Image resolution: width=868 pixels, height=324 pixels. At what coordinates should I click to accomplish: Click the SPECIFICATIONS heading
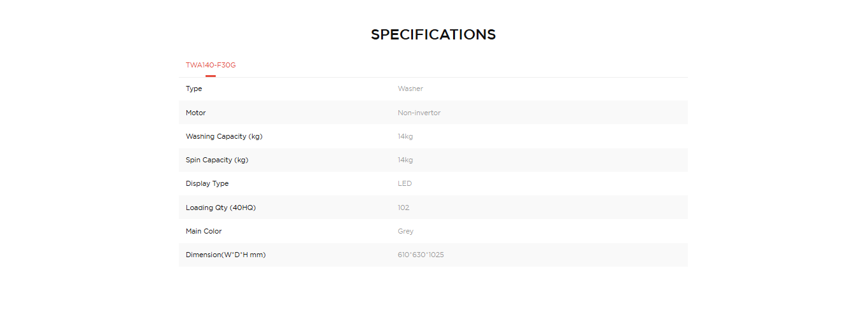[433, 34]
